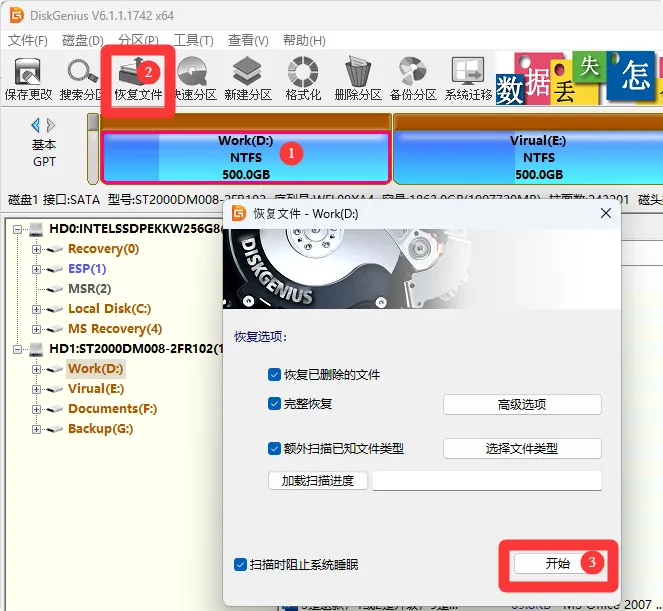Select HD0:INTELSSDPEKKW256G8 disk label
This screenshot has width=663, height=611.
click(x=135, y=229)
